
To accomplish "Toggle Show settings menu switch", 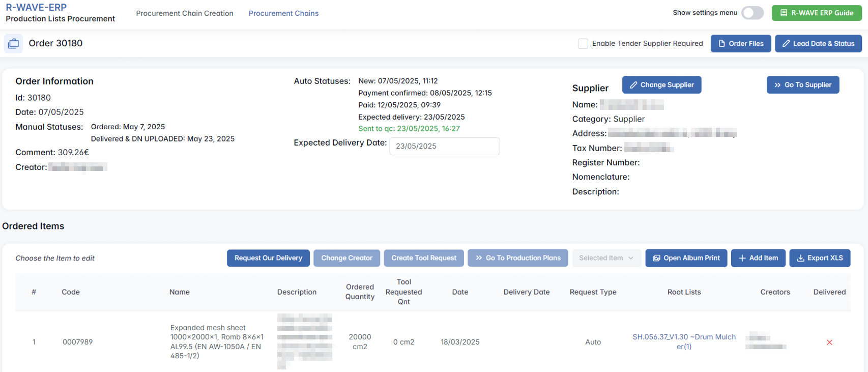I will (x=752, y=13).
